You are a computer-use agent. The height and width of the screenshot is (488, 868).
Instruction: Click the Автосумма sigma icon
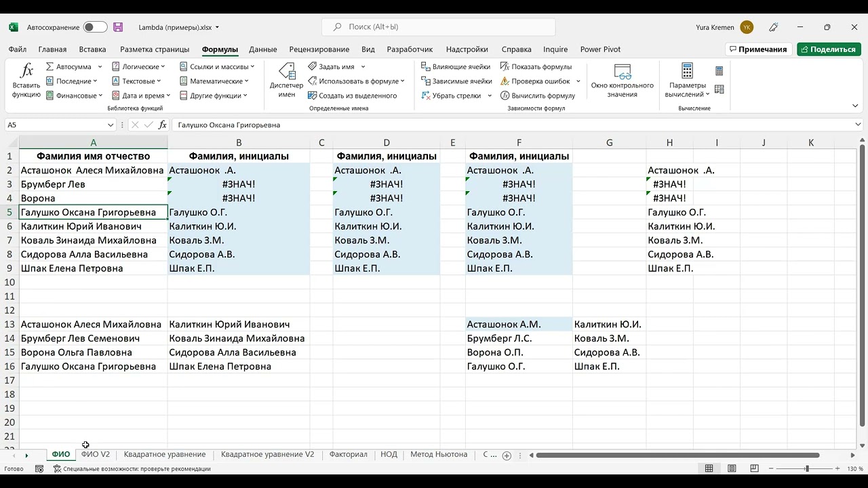pos(50,67)
